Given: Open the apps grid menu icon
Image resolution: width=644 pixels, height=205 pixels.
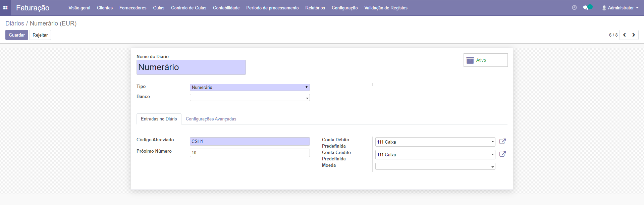Looking at the screenshot, I should click(5, 8).
